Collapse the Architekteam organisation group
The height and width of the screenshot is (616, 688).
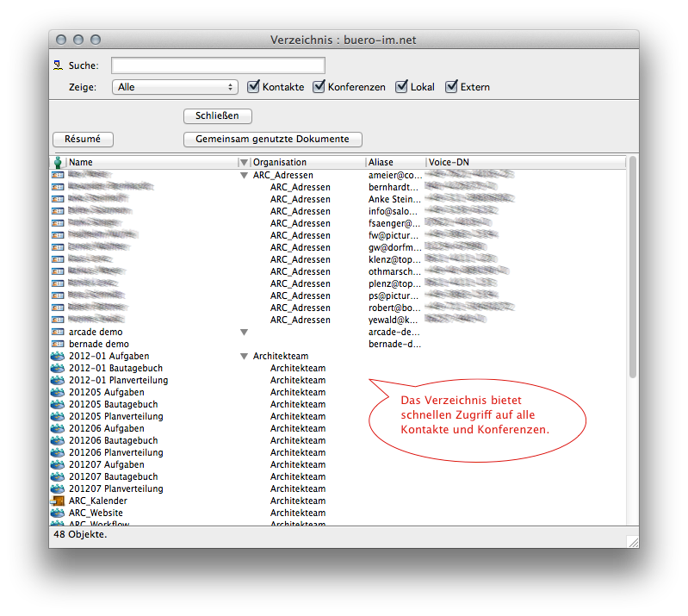point(244,356)
